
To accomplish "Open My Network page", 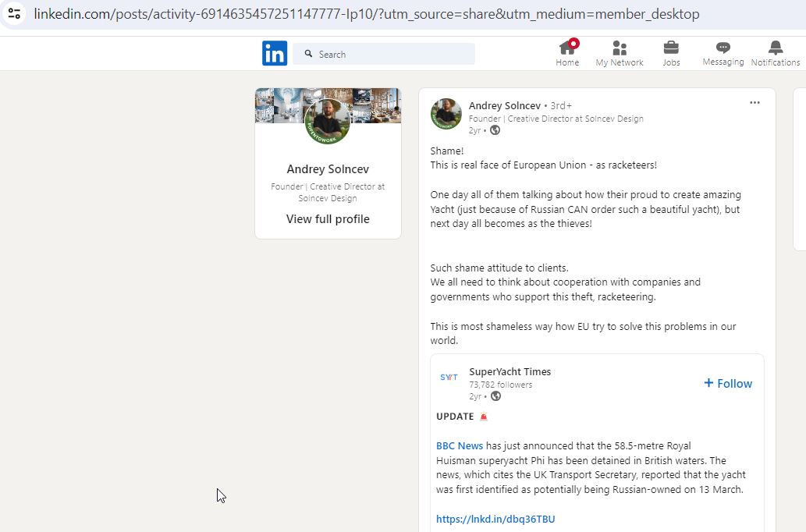I will 620,54.
